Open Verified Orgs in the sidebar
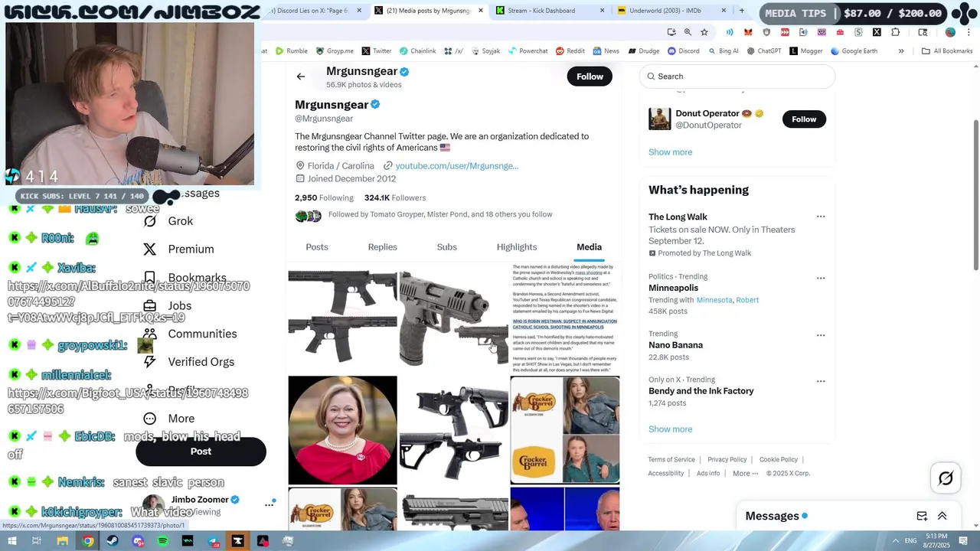The width and height of the screenshot is (980, 551). 189,362
